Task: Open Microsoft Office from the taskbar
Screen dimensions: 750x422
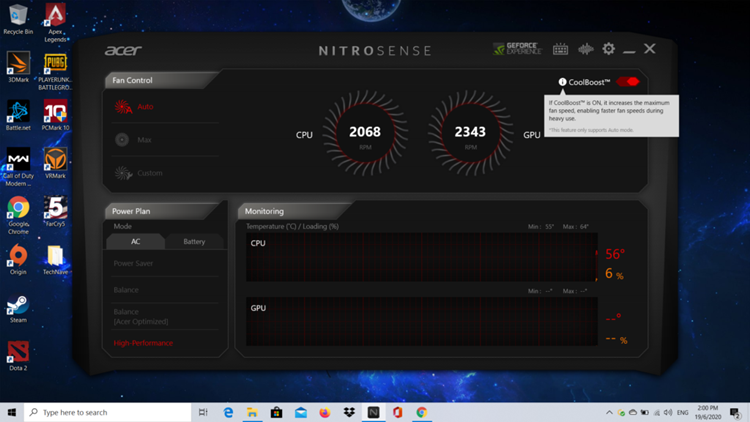Action: (x=397, y=412)
